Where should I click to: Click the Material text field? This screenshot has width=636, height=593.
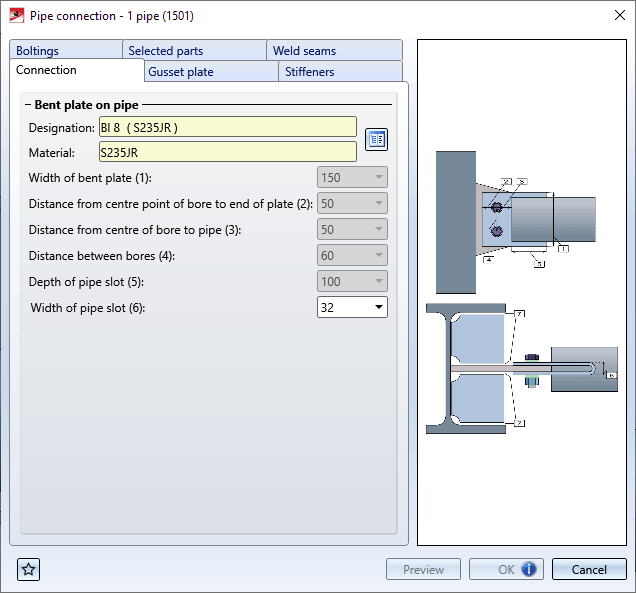(x=227, y=152)
